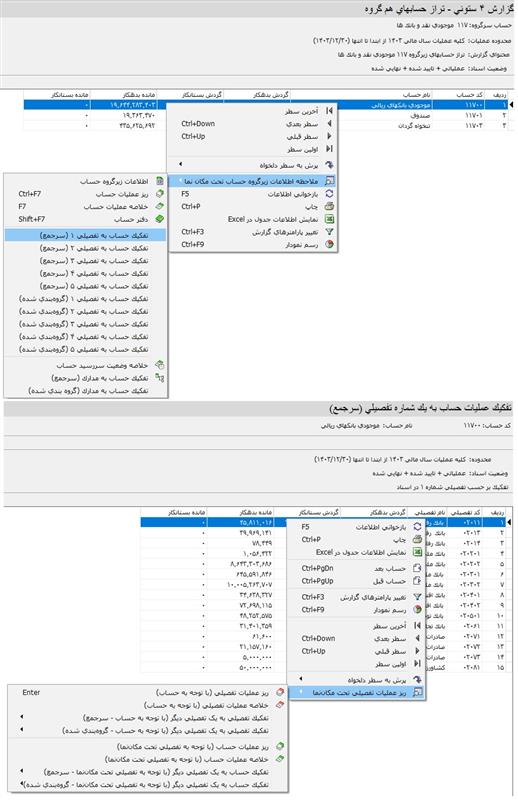This screenshot has height=800, width=518.
Task: Click ریز عملیات حساب (با توجه به تفصیلی تحت مکان‌نما) icon
Action: (280, 747)
